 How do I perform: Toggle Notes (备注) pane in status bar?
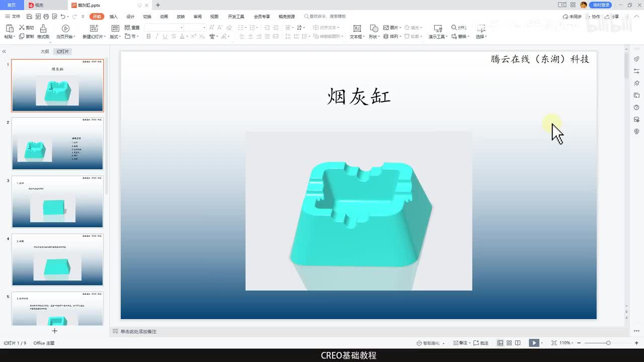point(460,343)
